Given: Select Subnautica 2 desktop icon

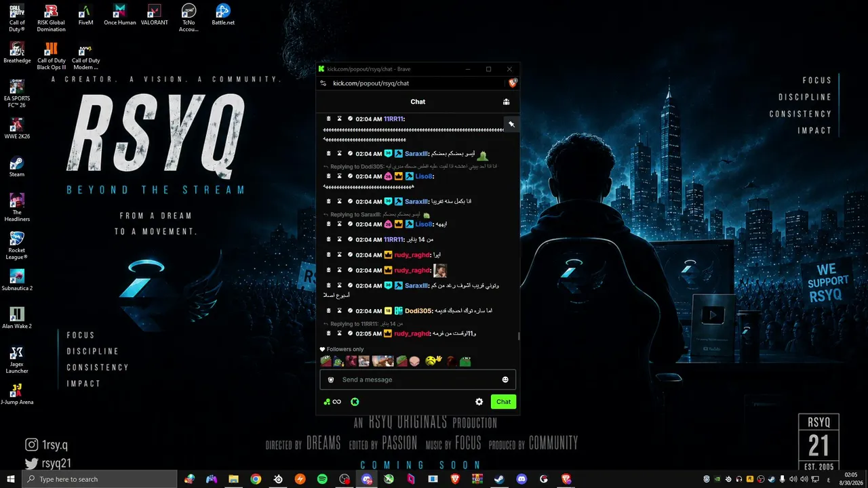Looking at the screenshot, I should 17,281.
